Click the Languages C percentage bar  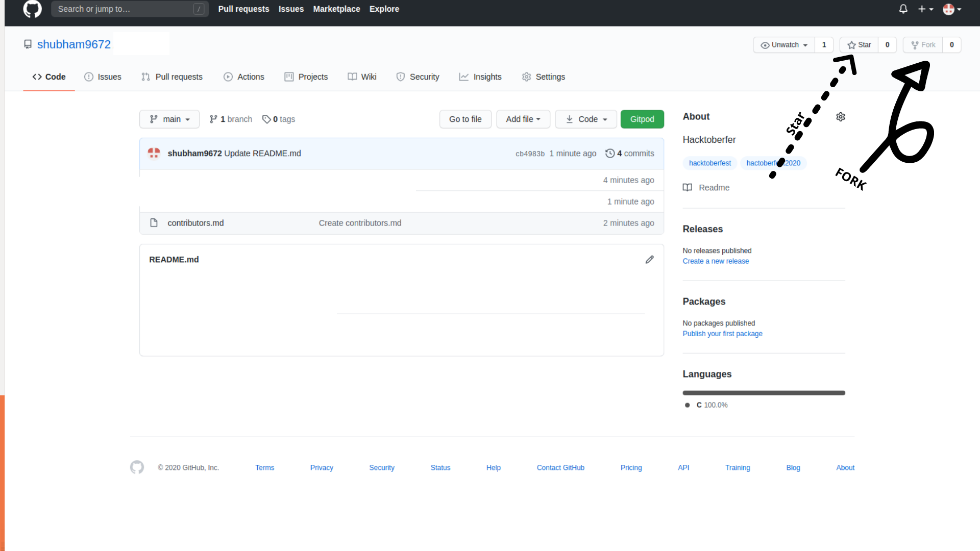(x=764, y=393)
